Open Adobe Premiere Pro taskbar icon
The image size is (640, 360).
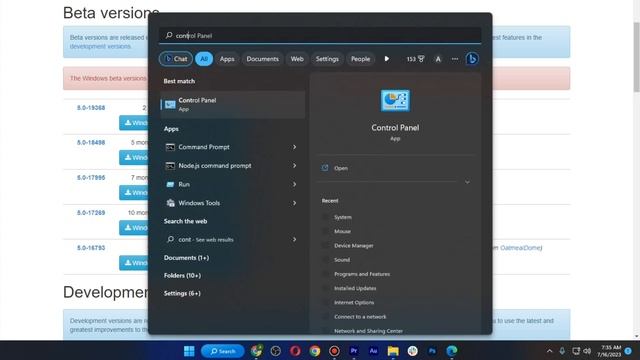pyautogui.click(x=354, y=351)
